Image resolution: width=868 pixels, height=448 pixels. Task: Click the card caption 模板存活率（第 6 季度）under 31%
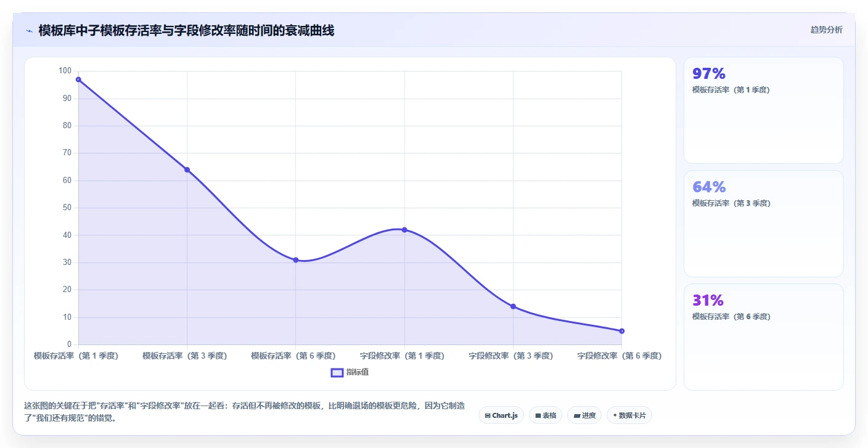coord(731,317)
